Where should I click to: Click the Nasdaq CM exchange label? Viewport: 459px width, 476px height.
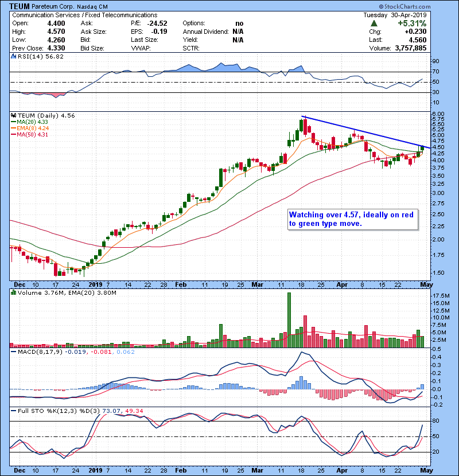92,7
